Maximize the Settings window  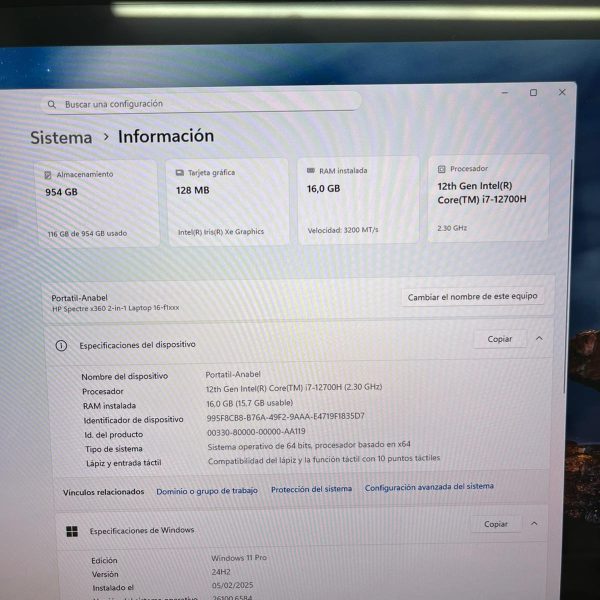533,93
